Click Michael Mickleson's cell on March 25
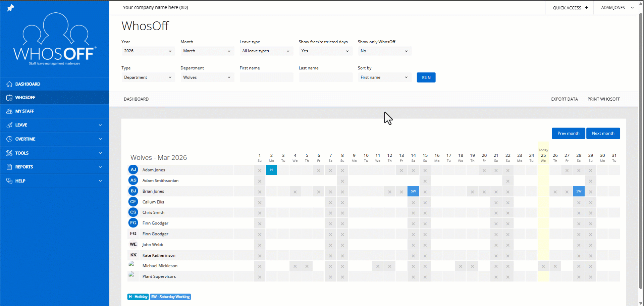644x306 pixels. (x=543, y=266)
